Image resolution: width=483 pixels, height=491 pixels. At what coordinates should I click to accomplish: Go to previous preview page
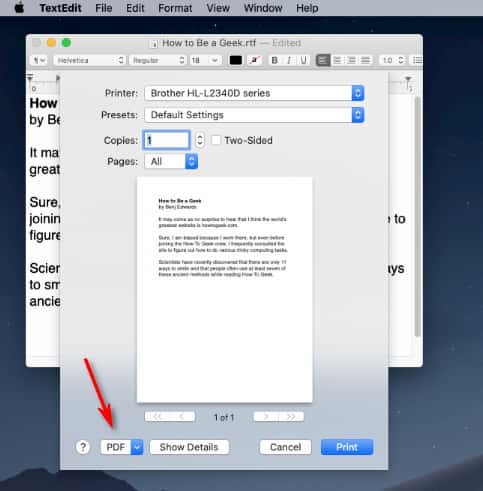pos(182,417)
